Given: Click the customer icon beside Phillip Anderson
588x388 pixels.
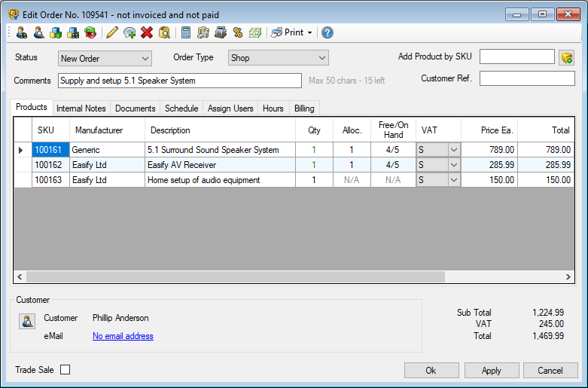Looking at the screenshot, I should pos(27,322).
